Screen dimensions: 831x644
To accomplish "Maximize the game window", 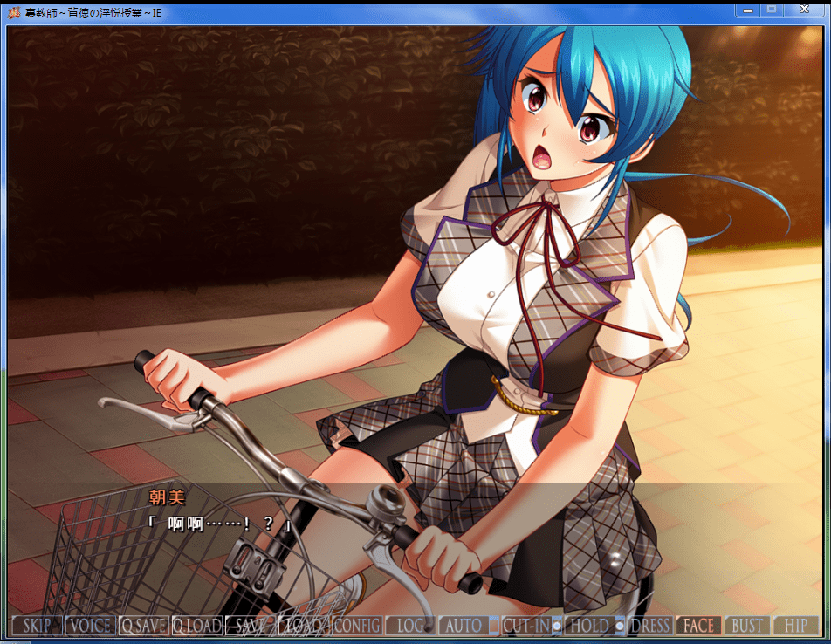I will [772, 10].
